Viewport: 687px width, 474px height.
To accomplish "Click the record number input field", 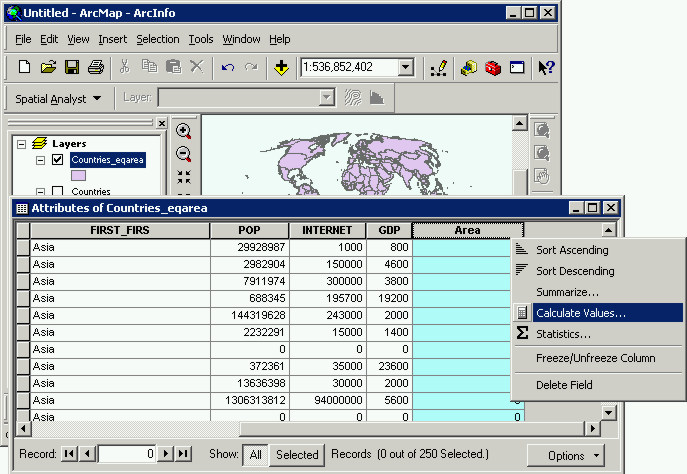I will pos(126,455).
